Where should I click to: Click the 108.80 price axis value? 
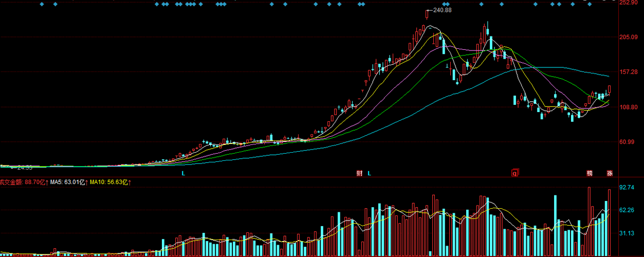pos(629,107)
